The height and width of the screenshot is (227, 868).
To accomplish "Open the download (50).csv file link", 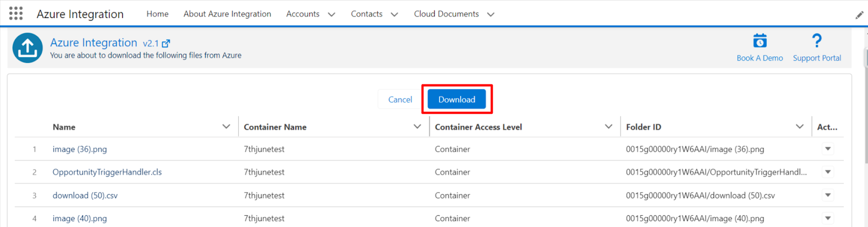I will tap(85, 196).
